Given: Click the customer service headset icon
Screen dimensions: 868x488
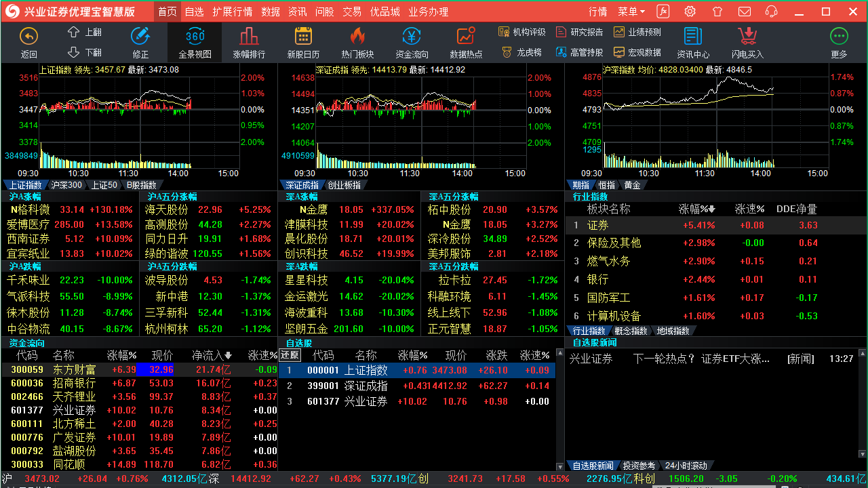Looking at the screenshot, I should (x=771, y=11).
